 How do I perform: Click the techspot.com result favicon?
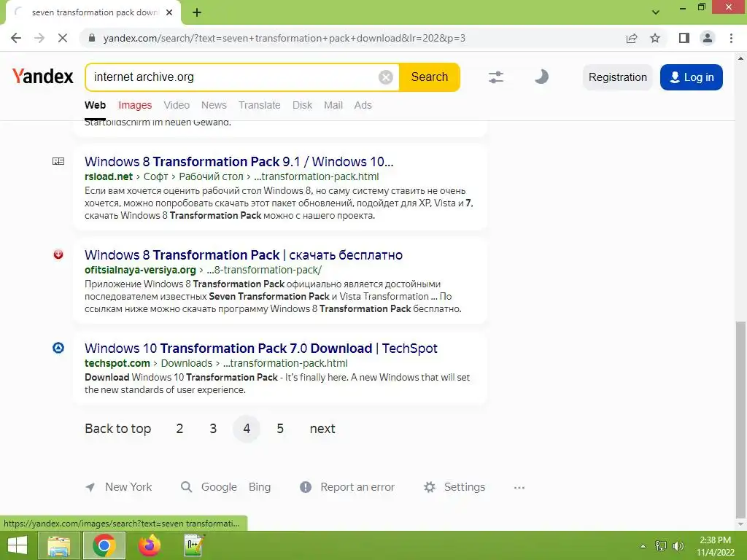coord(58,348)
